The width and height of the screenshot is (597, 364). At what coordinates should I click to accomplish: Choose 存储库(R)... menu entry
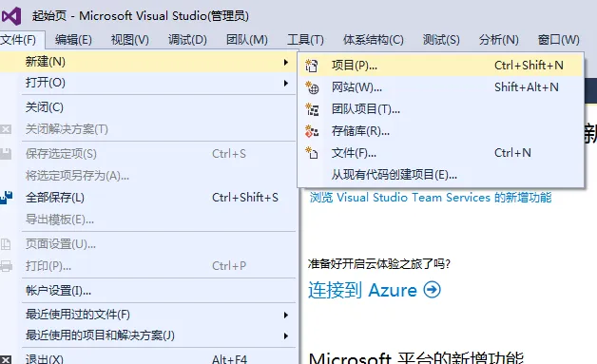pyautogui.click(x=441, y=131)
